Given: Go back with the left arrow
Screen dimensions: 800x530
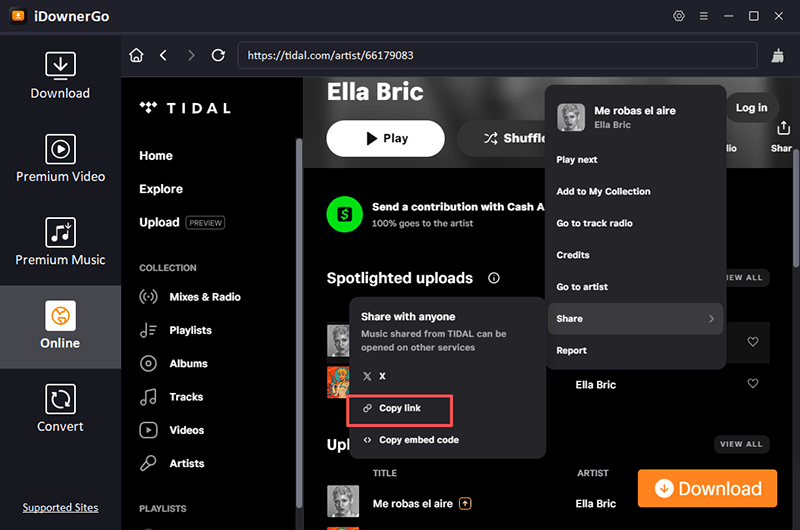Looking at the screenshot, I should pos(164,55).
